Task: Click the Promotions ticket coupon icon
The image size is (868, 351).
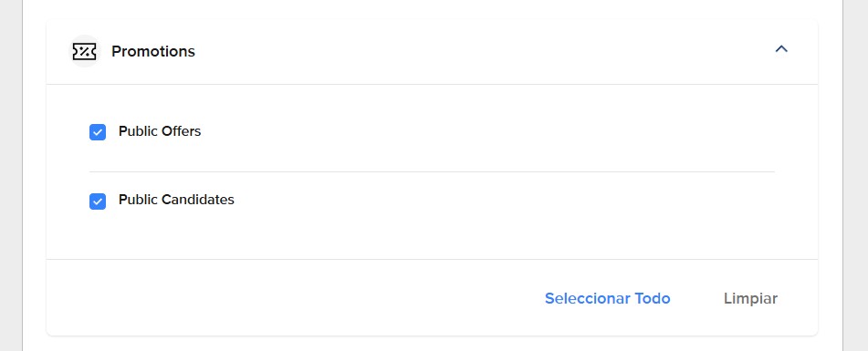Action: click(x=84, y=51)
